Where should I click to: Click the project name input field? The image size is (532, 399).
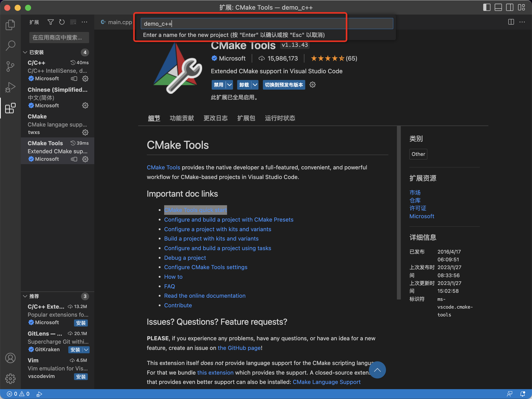(267, 24)
